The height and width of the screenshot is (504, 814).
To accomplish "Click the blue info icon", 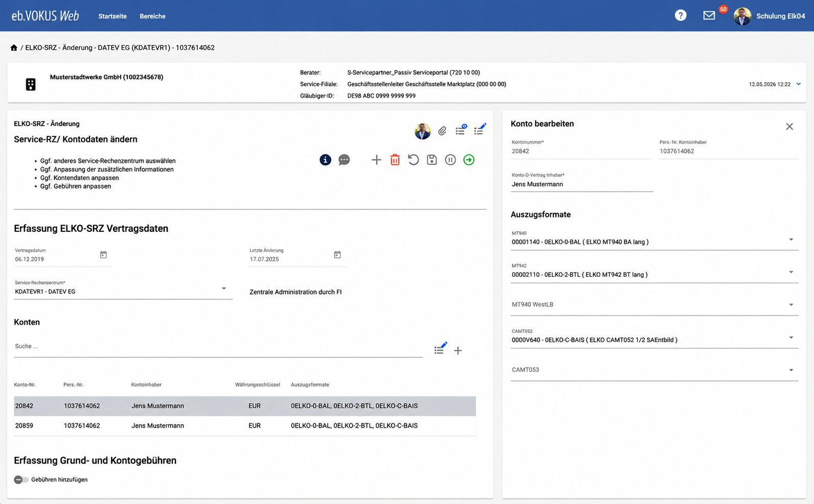I will tap(325, 160).
